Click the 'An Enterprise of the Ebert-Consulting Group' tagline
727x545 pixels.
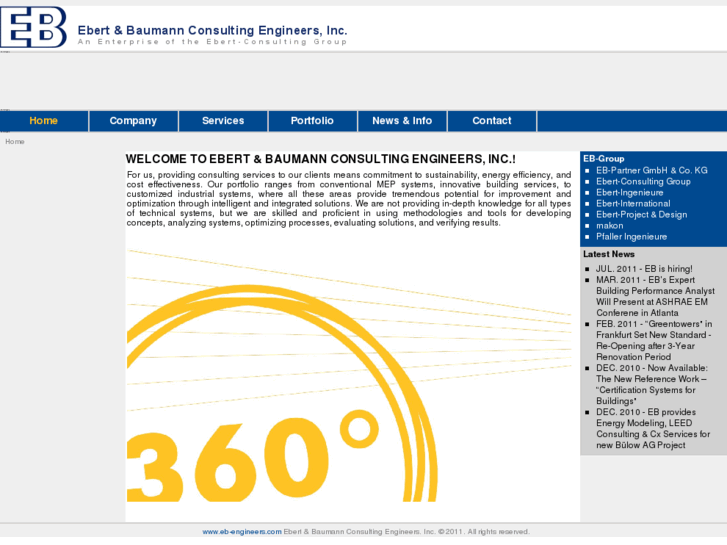pos(212,42)
